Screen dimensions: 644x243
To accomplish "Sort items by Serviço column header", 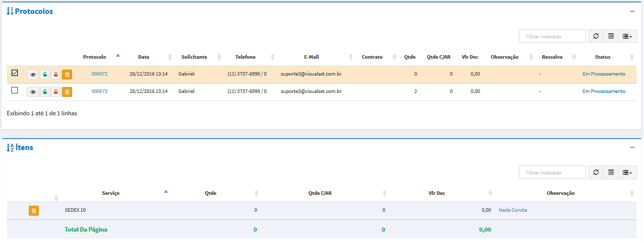I will coord(111,193).
